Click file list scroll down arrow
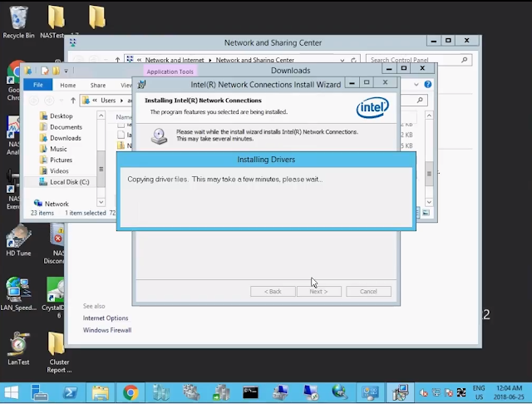Viewport: 532px width, 404px height. (429, 202)
